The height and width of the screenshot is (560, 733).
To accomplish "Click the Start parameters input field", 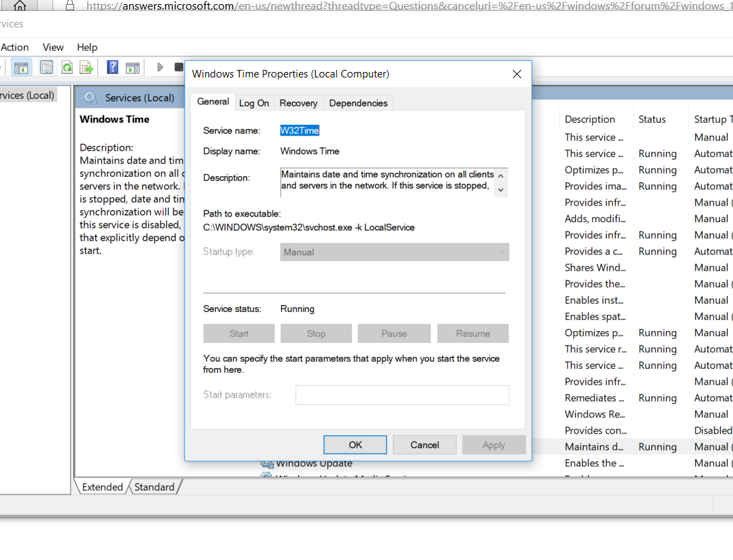I will 402,395.
